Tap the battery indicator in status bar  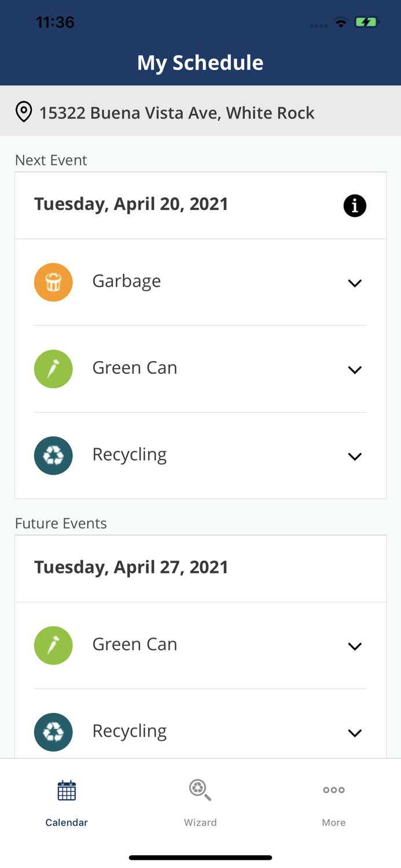(x=367, y=21)
